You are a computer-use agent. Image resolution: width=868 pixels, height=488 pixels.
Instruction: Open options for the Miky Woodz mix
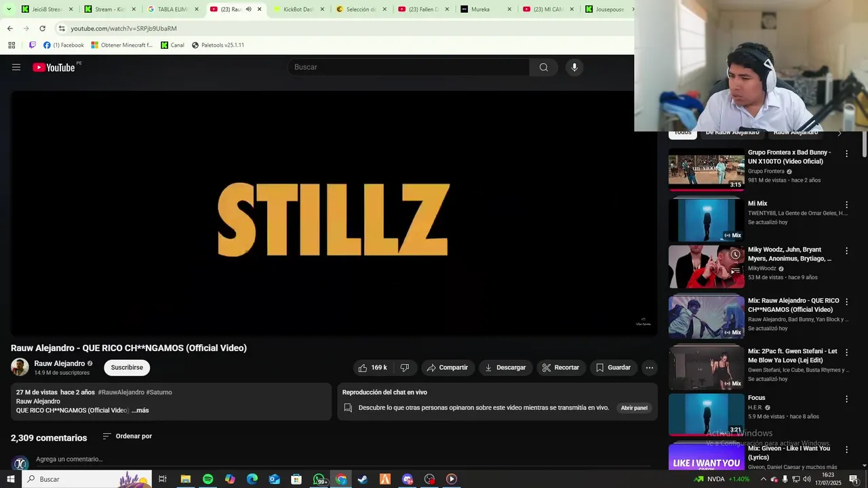[846, 251]
